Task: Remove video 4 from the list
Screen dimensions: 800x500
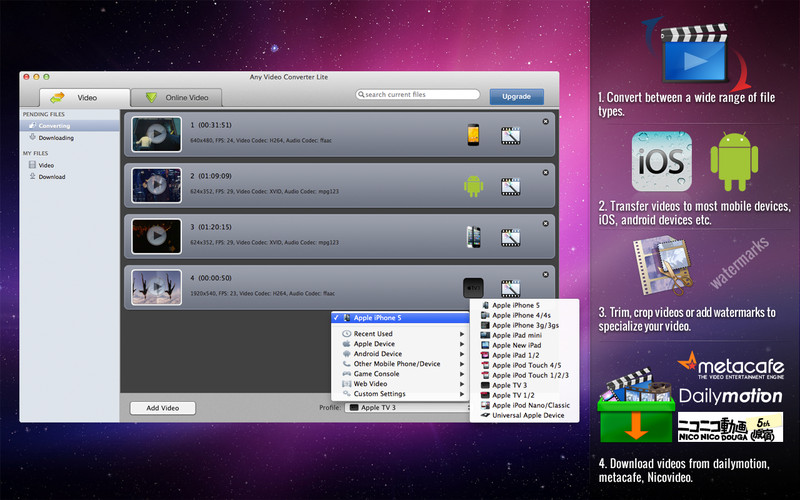Action: (x=545, y=274)
